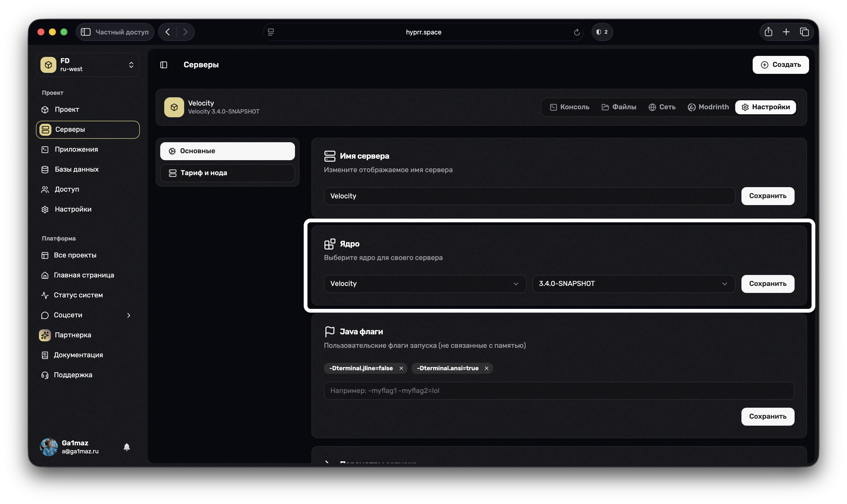Click the hyprr.space address bar
The image size is (847, 504).
click(x=423, y=32)
